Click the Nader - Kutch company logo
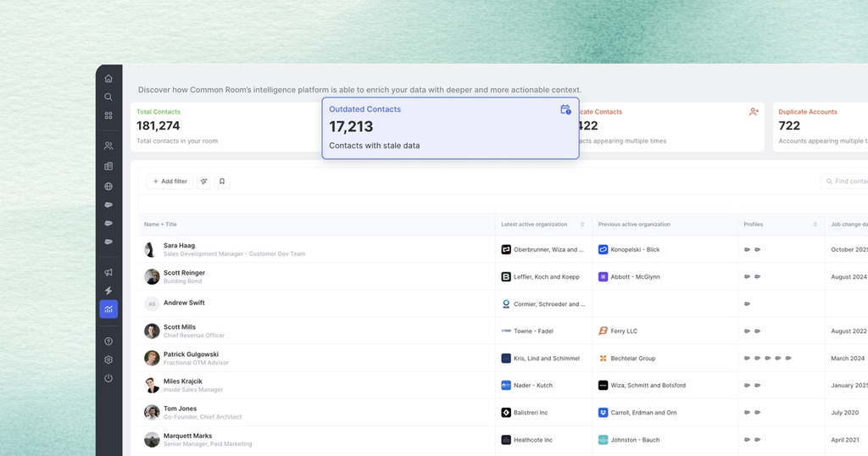This screenshot has width=868, height=456. [506, 385]
